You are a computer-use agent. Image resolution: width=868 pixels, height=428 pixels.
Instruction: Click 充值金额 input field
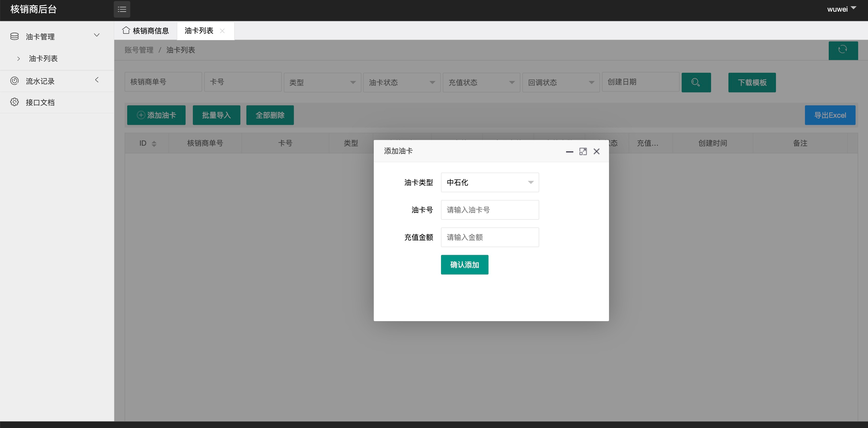[x=490, y=237]
